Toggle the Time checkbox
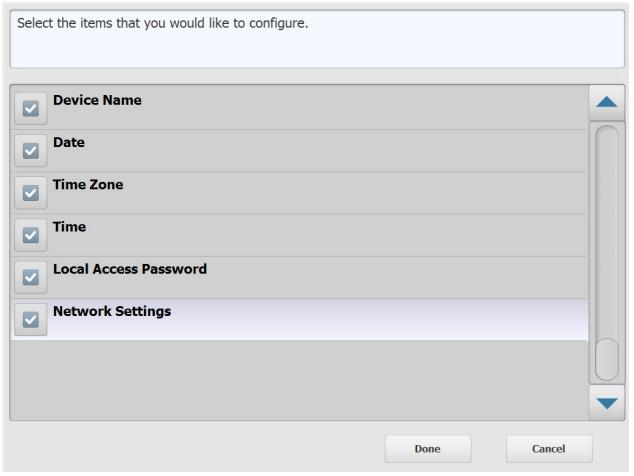 31,235
